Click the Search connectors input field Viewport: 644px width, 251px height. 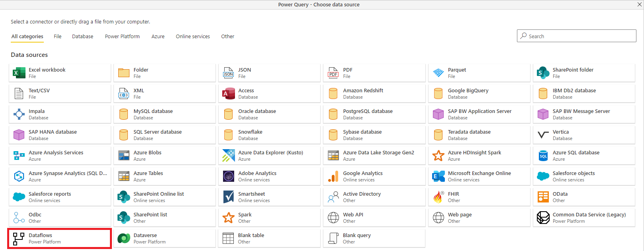click(576, 36)
